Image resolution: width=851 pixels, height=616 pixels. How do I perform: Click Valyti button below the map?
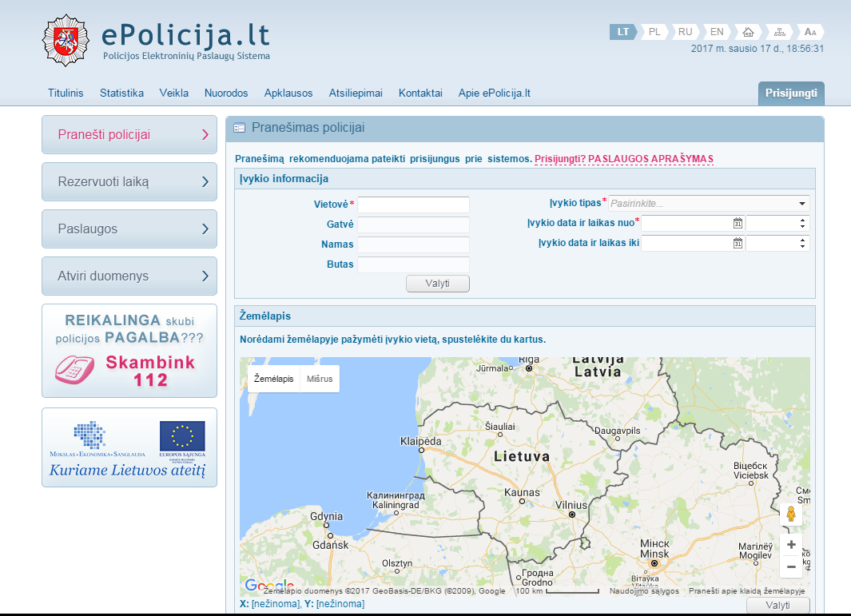click(x=777, y=605)
